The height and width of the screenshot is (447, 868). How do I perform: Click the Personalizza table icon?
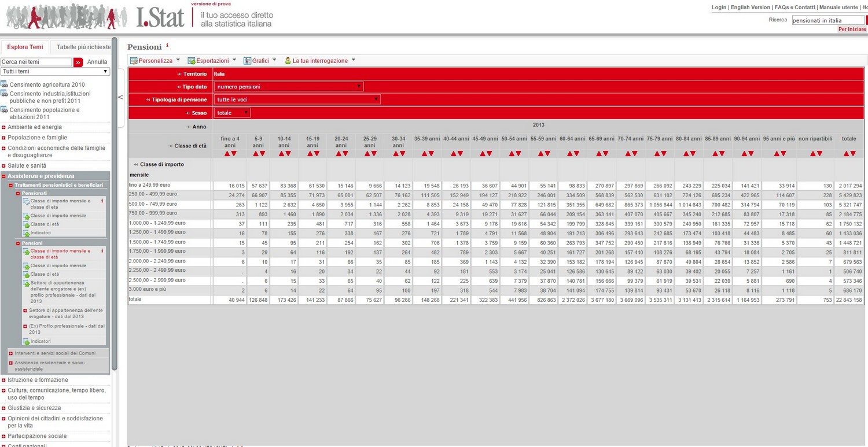click(133, 61)
